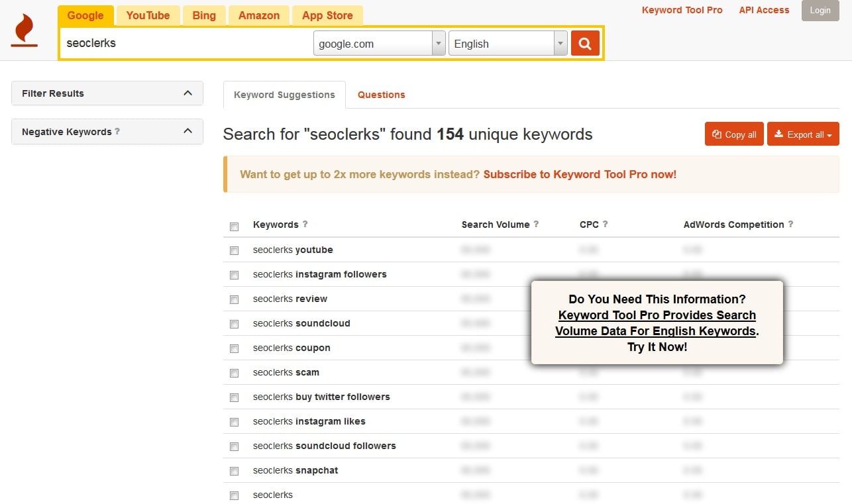Click the AdWords Competition column header
Viewport: 852px width, 504px height.
(x=733, y=225)
